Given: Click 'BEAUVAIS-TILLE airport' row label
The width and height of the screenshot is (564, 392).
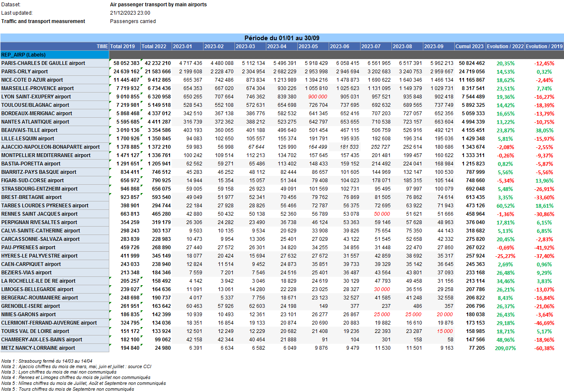Looking at the screenshot, I should coord(54,130).
